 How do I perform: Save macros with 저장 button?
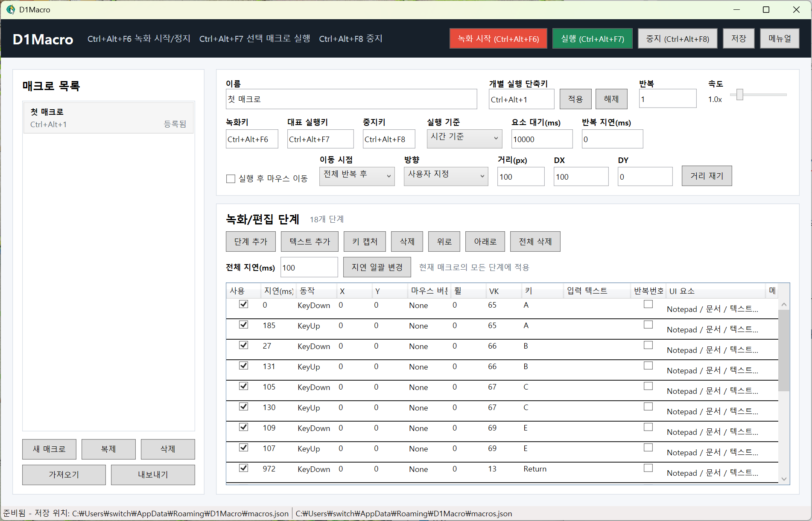[x=739, y=39]
